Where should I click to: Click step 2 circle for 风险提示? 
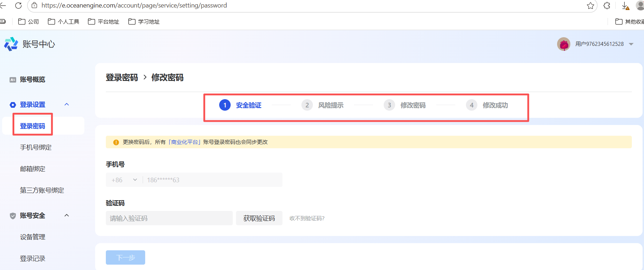pyautogui.click(x=307, y=105)
